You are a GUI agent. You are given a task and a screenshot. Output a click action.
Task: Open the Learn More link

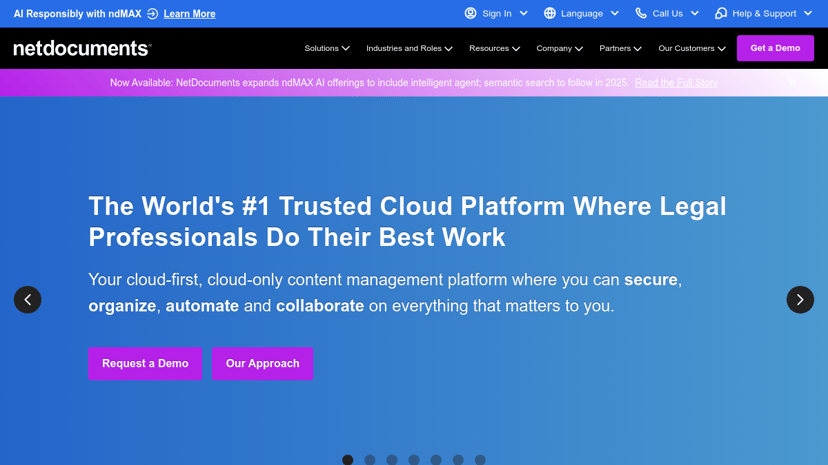click(x=189, y=14)
